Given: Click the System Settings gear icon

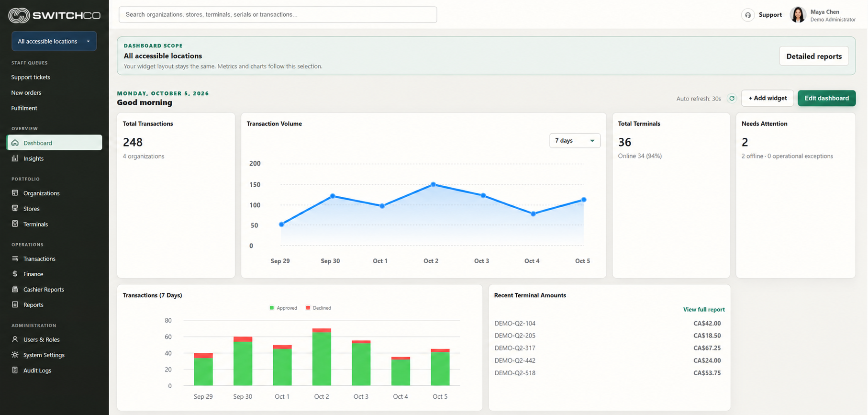Looking at the screenshot, I should pos(15,355).
